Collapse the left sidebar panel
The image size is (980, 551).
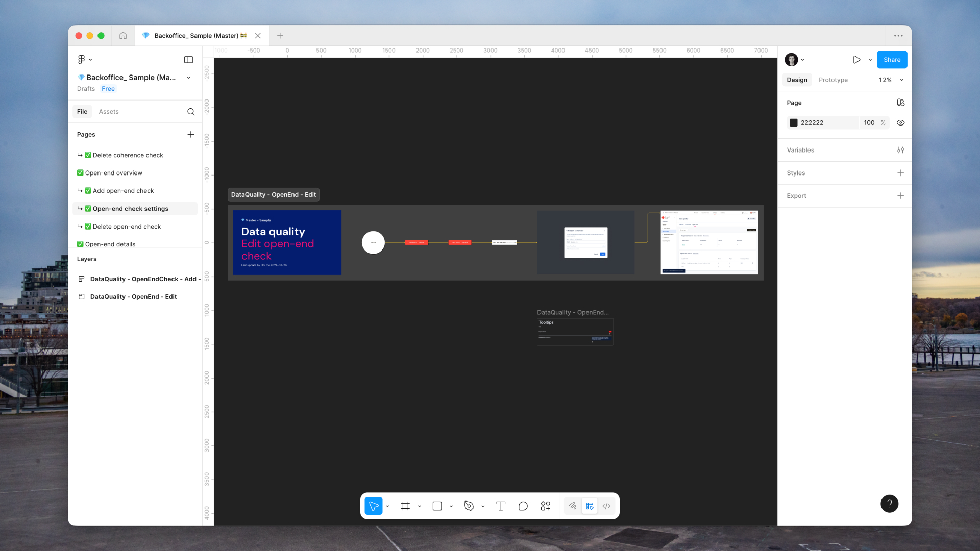pyautogui.click(x=188, y=60)
